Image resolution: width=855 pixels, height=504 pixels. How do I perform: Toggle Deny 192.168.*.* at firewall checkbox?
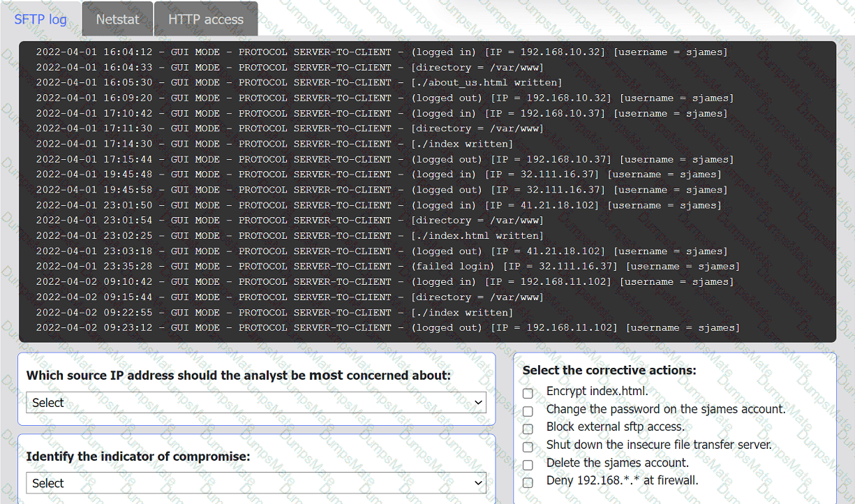coord(528,482)
